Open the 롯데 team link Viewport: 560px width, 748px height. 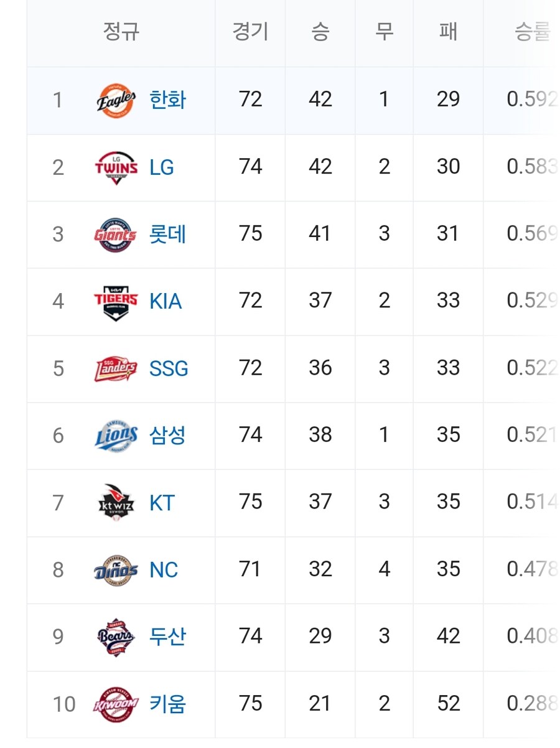coord(167,235)
